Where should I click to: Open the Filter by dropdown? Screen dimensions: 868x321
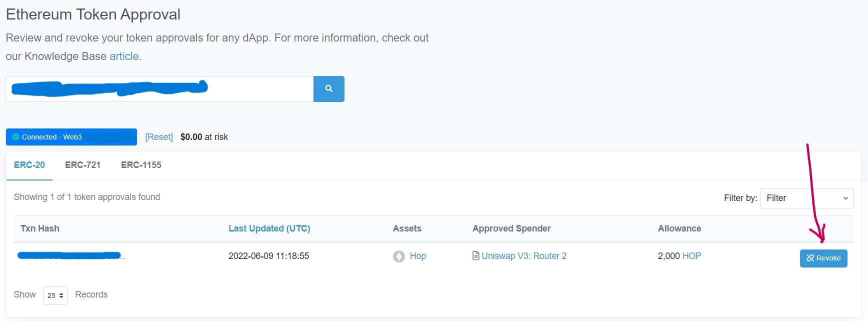click(x=806, y=198)
